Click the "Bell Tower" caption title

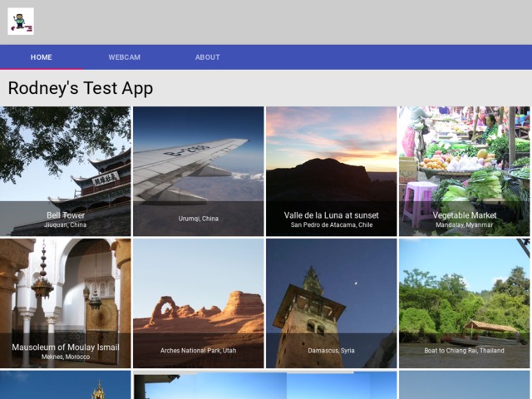(x=66, y=215)
